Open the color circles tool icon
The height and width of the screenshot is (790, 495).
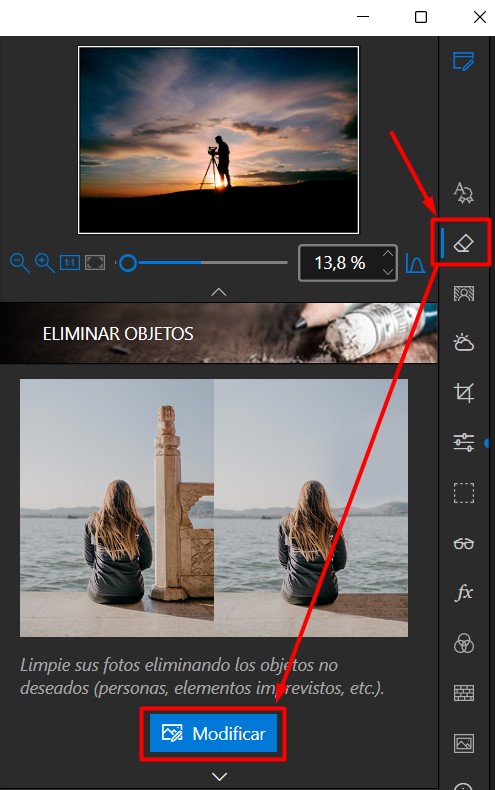pyautogui.click(x=464, y=643)
